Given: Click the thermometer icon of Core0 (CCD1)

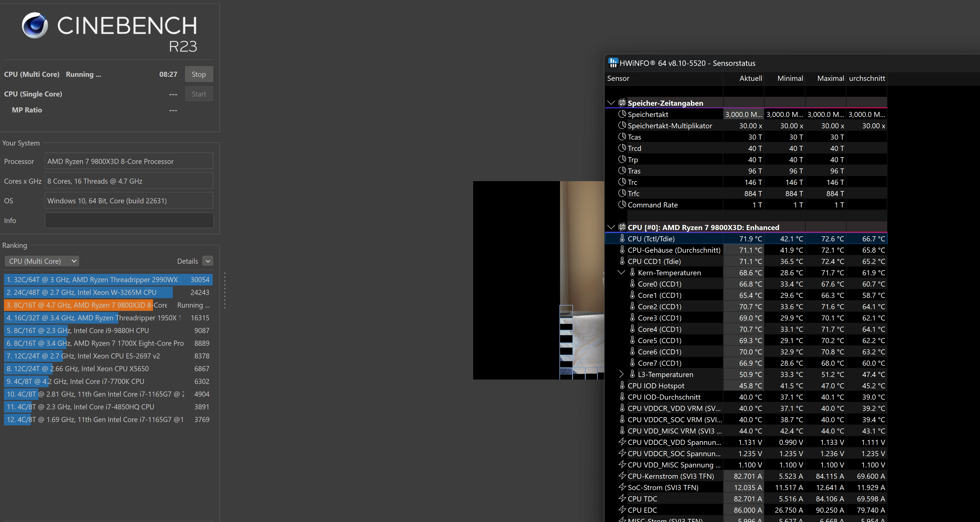Looking at the screenshot, I should 632,284.
